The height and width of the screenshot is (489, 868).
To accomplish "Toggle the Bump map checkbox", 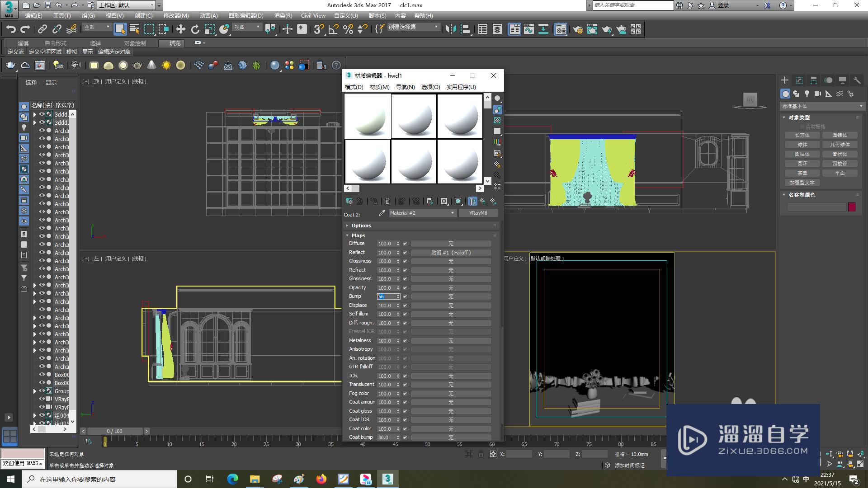I will pyautogui.click(x=405, y=297).
